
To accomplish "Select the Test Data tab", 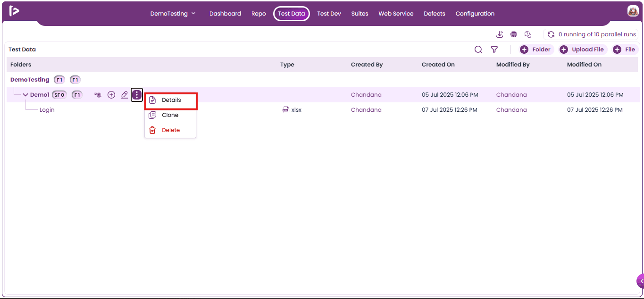I will pyautogui.click(x=292, y=14).
